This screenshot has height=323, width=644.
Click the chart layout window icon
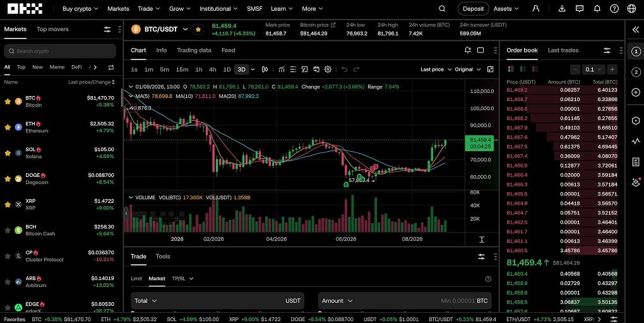(480, 50)
